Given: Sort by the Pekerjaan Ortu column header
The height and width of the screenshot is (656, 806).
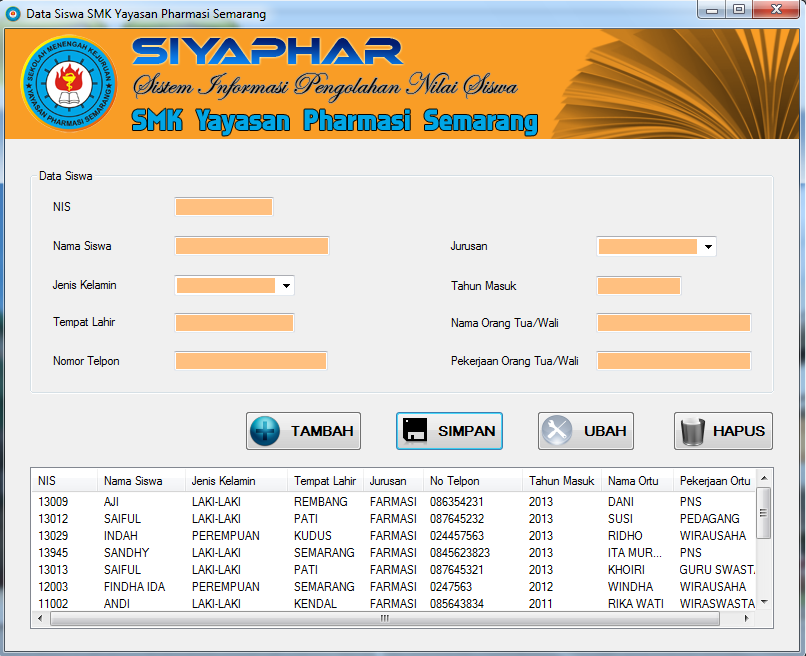Looking at the screenshot, I should click(x=715, y=481).
